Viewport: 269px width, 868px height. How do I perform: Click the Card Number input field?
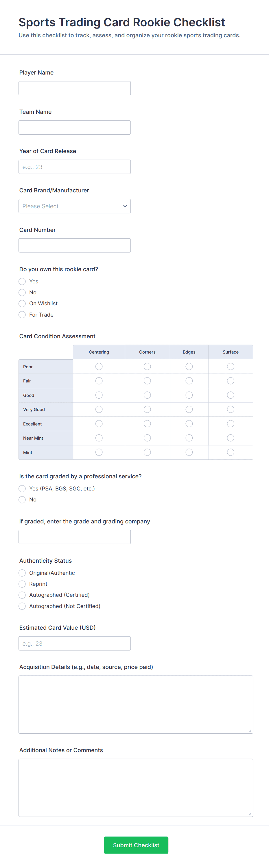[x=75, y=246]
